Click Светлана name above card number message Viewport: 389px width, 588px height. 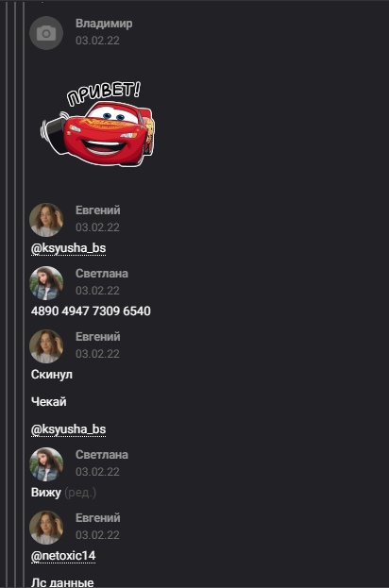point(102,274)
